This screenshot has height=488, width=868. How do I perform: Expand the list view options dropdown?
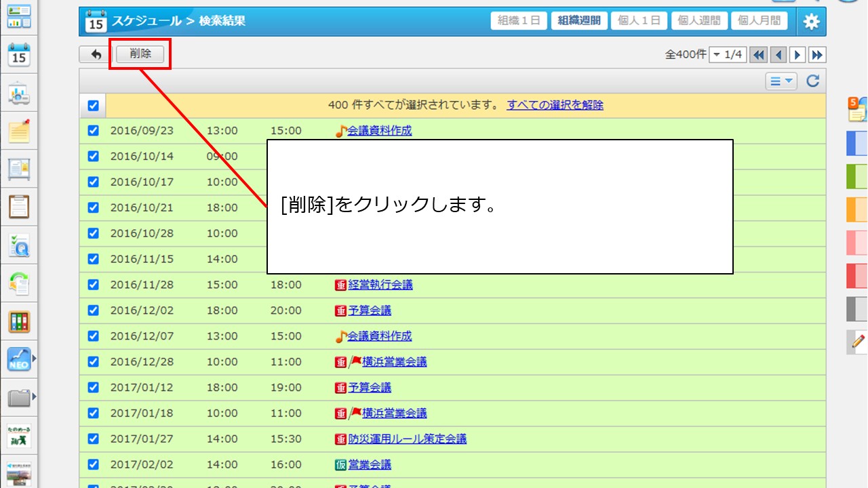click(781, 81)
